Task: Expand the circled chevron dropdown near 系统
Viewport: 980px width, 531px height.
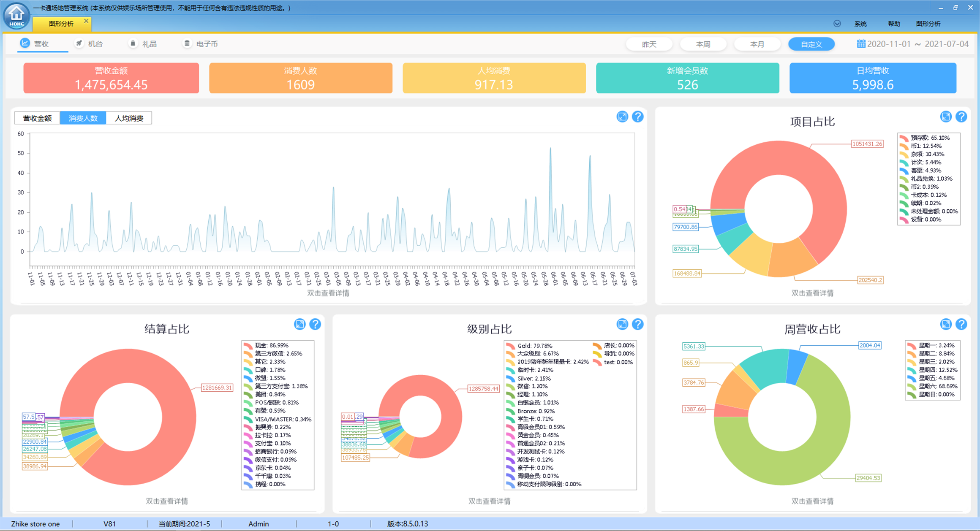Action: [837, 24]
